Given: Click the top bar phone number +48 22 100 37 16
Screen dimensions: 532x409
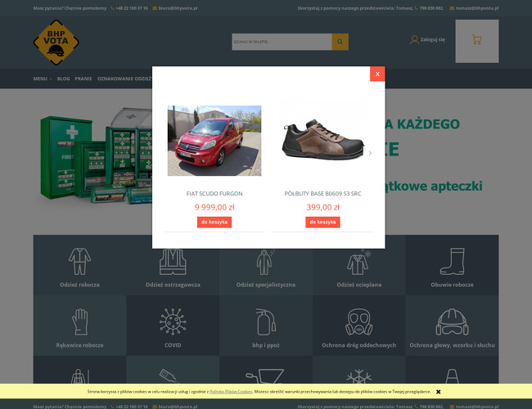Looking at the screenshot, I should [132, 8].
